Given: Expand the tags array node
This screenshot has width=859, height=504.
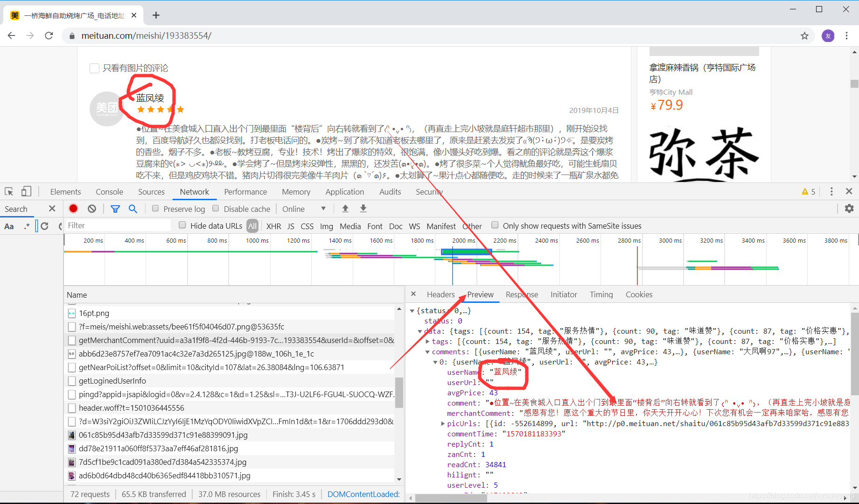Looking at the screenshot, I should pos(427,342).
